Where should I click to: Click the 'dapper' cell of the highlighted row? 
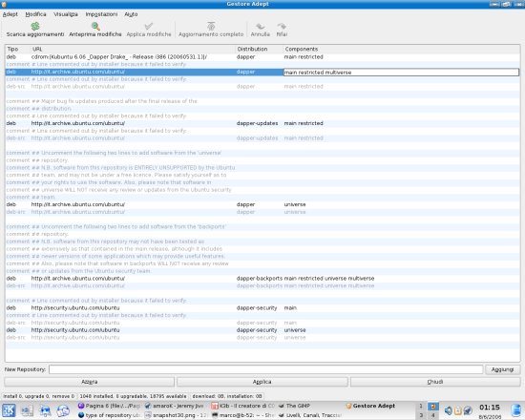[245, 72]
